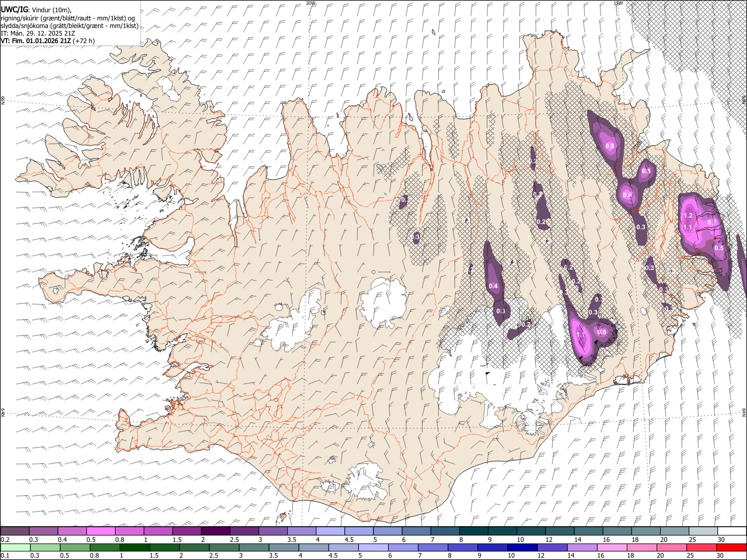
Task: Rain legend swatch between 0.3 and 0.5
Action: pos(46,547)
